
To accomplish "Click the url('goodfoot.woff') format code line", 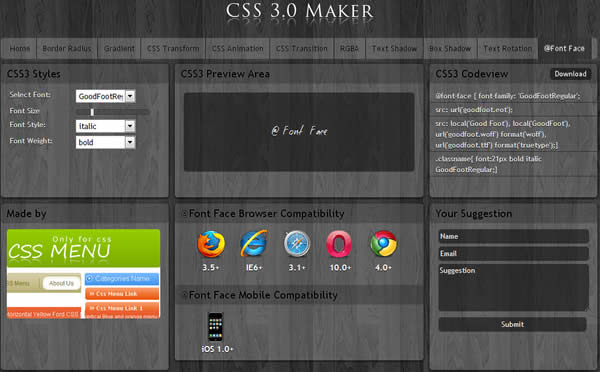I will pyautogui.click(x=491, y=134).
